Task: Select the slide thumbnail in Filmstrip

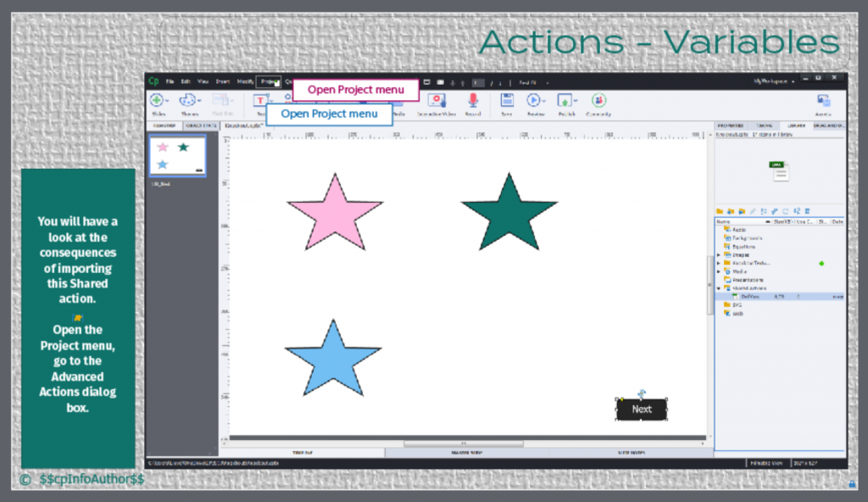Action: [177, 155]
